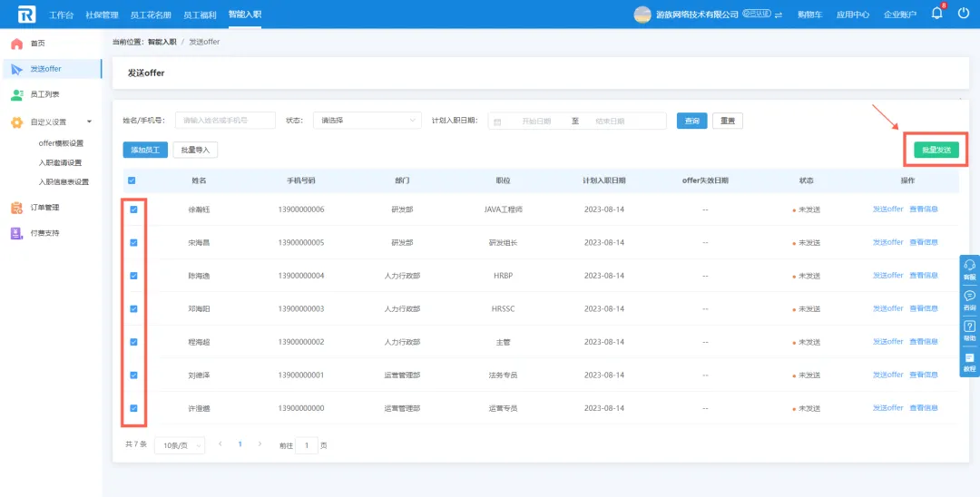Click the R logo icon at top left

pos(27,15)
